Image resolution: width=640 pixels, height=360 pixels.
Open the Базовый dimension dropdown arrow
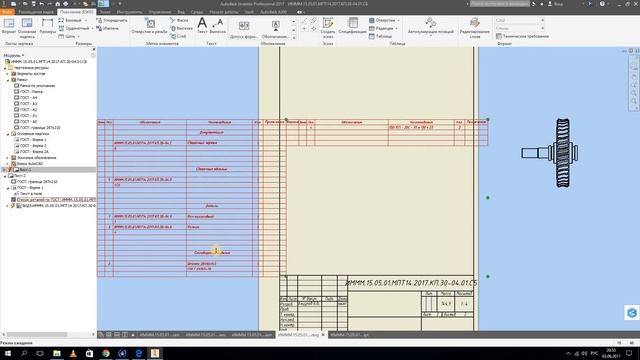tap(85, 20)
